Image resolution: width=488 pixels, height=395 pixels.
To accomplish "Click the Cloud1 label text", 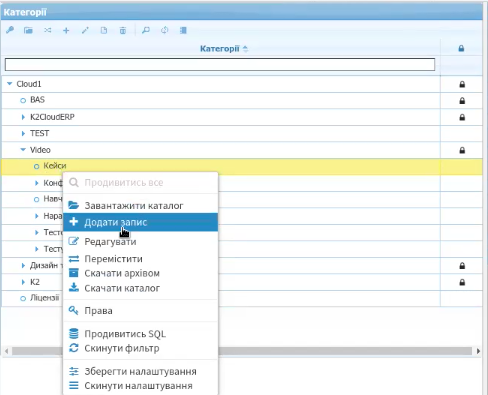I will (29, 84).
